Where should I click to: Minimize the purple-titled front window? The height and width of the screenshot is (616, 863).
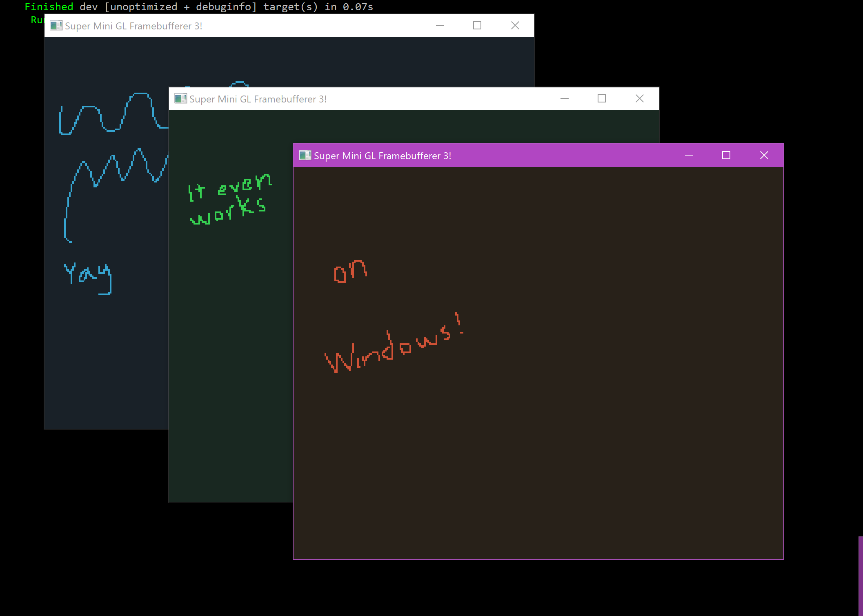click(689, 156)
